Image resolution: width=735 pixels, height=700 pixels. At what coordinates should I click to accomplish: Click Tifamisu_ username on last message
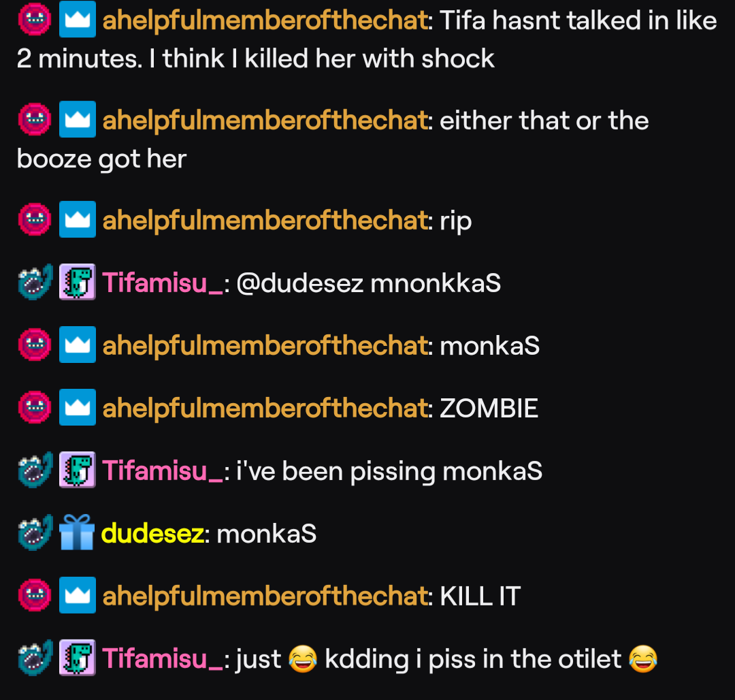(x=163, y=658)
